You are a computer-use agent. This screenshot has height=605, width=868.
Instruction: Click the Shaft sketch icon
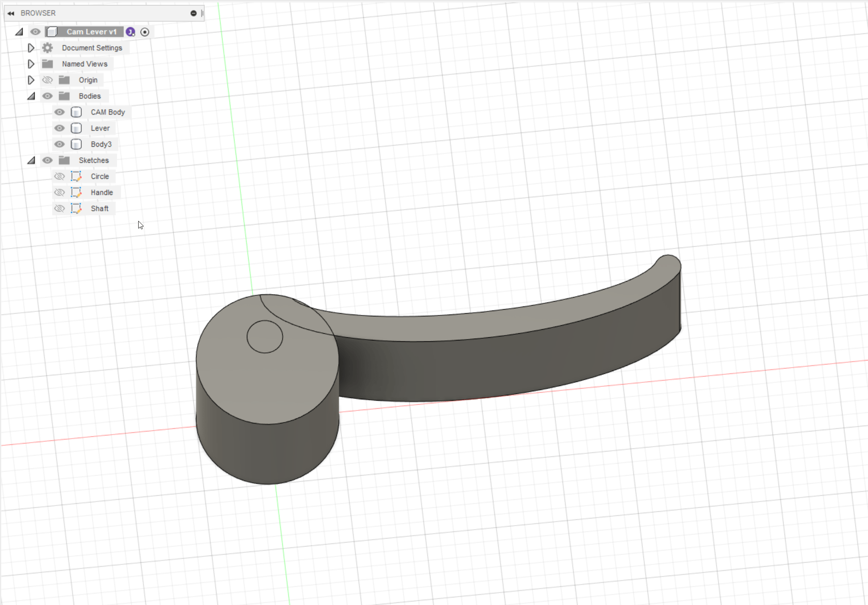tap(76, 208)
